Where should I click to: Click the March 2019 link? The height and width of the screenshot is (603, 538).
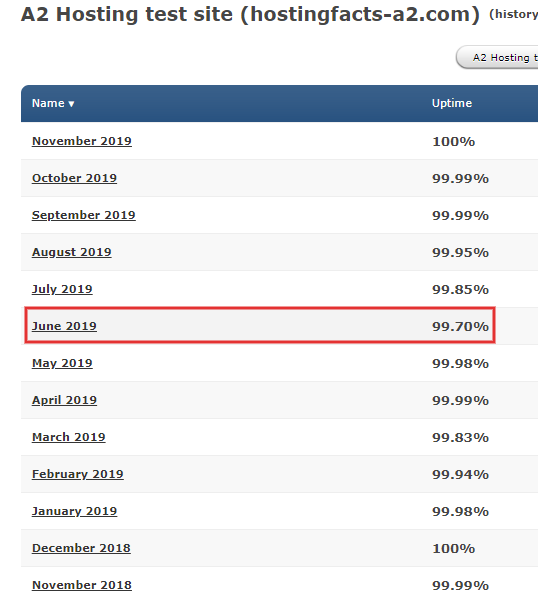click(68, 437)
